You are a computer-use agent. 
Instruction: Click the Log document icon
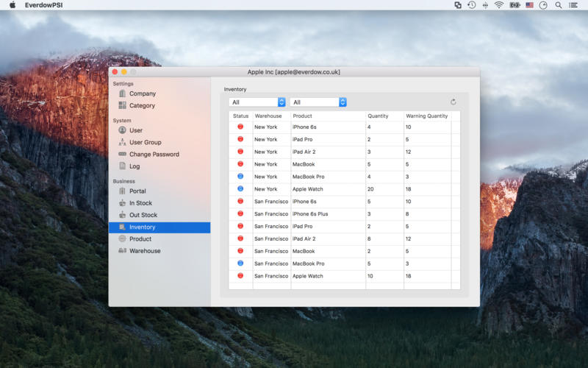coord(122,166)
